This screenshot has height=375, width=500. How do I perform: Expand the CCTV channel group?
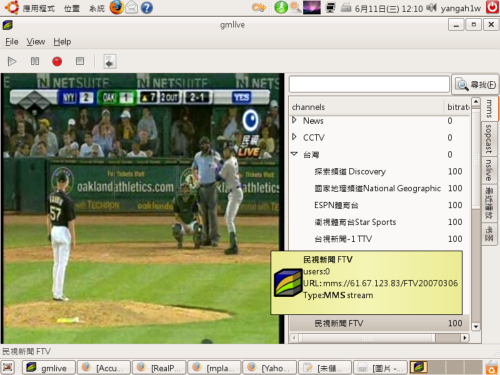click(x=294, y=137)
